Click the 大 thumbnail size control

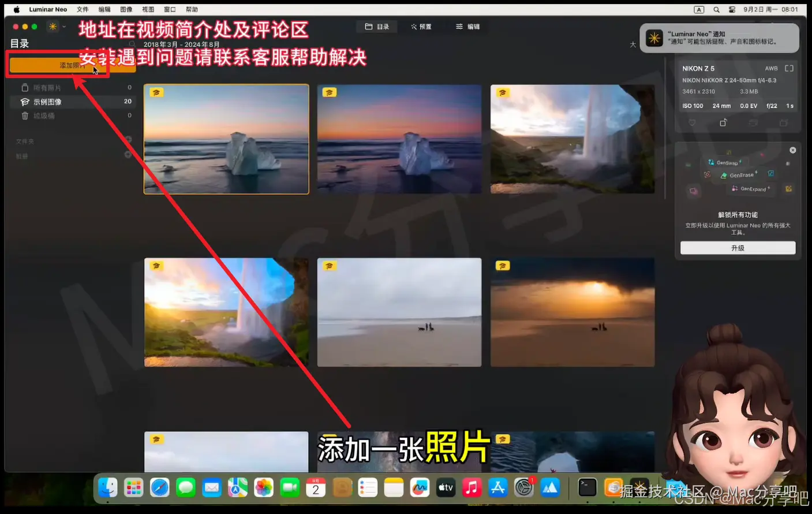[x=633, y=44]
